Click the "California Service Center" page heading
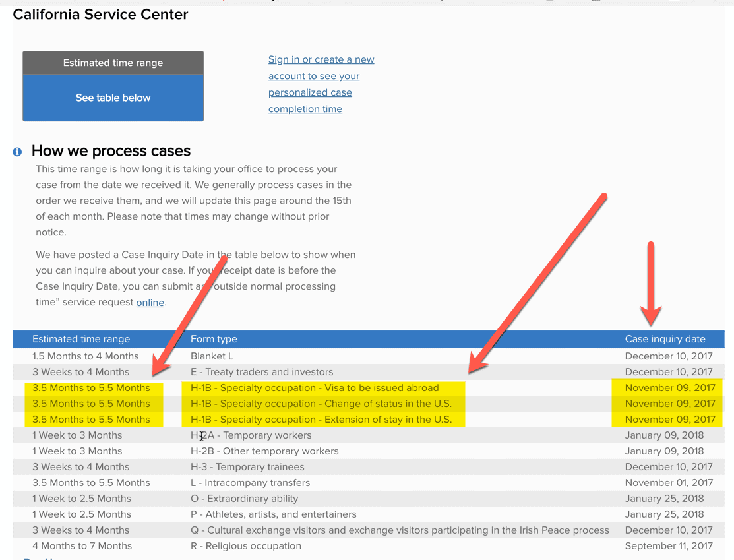The width and height of the screenshot is (734, 560). click(100, 14)
